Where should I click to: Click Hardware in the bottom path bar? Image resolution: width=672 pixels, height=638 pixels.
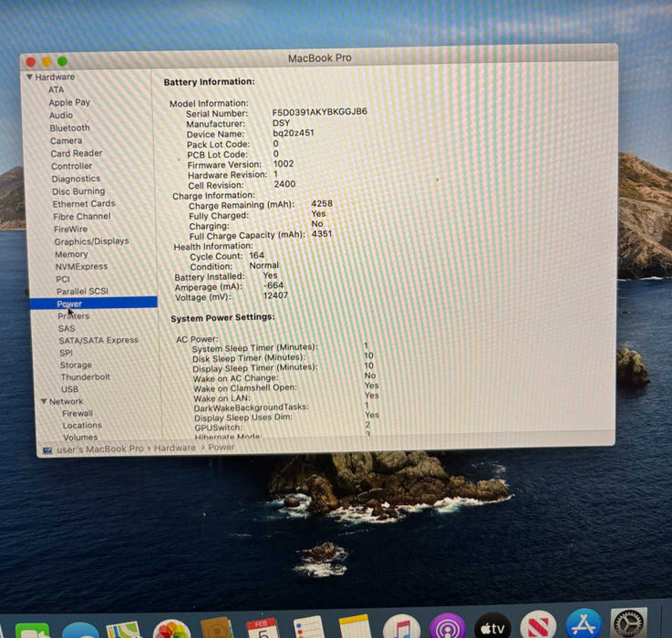click(175, 448)
